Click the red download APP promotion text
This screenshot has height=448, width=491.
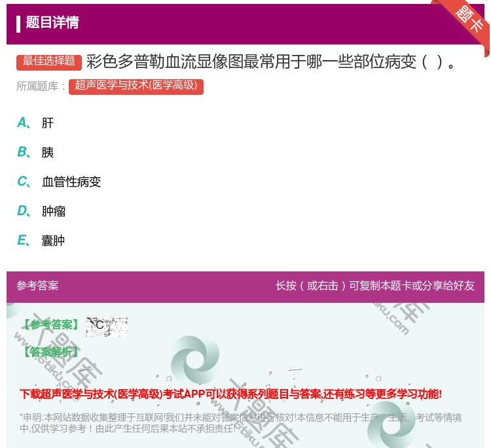230,394
